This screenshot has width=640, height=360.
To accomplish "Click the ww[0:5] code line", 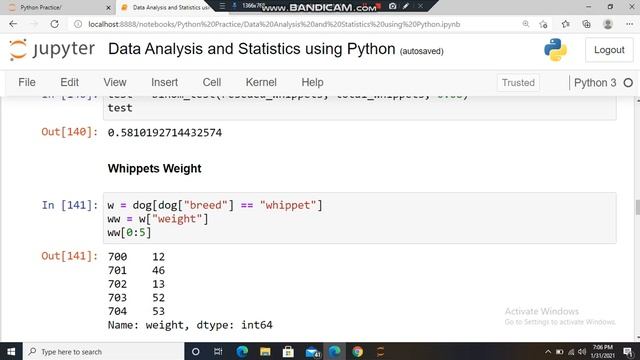I will [129, 232].
